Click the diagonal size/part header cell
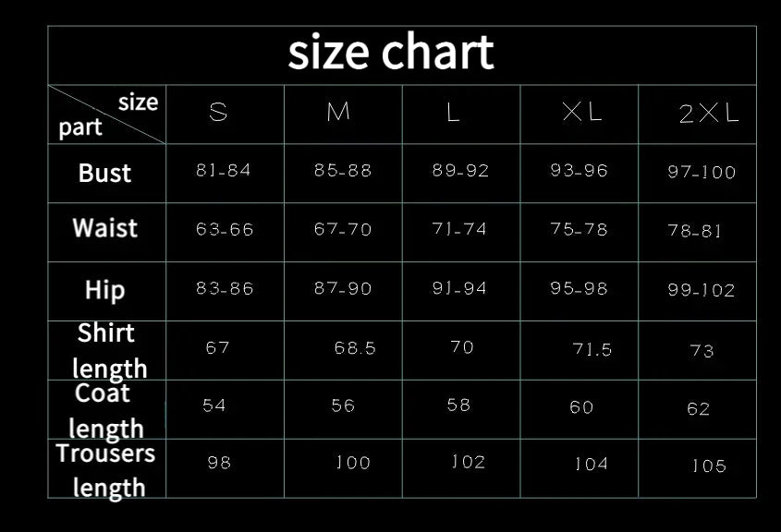Viewport: 781px width, 532px height. (106, 115)
